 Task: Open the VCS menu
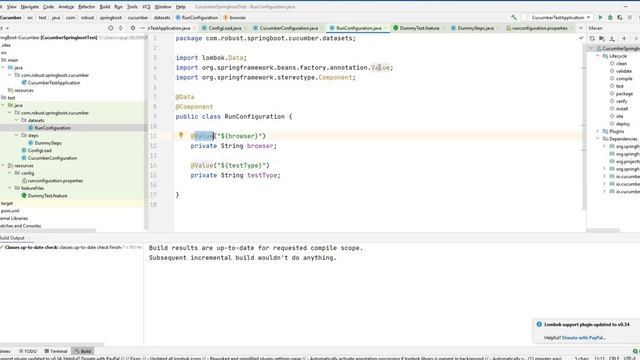(146, 7)
